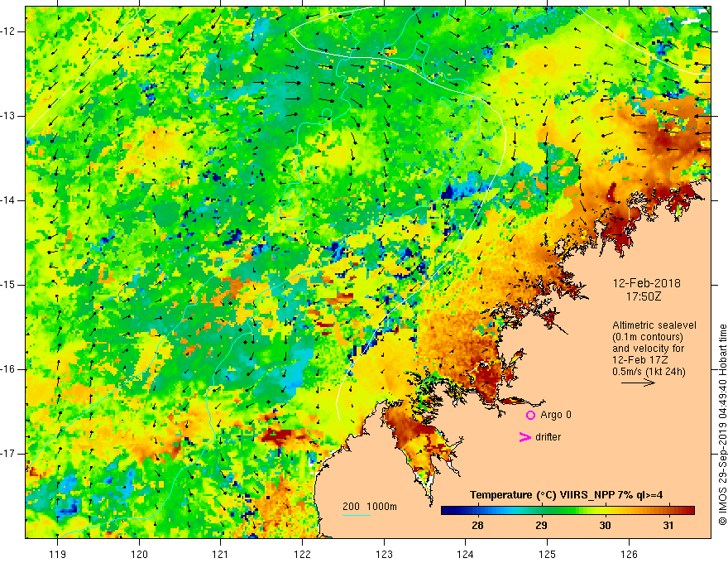Click latitude axis label -17
The height and width of the screenshot is (563, 728).
coord(8,454)
